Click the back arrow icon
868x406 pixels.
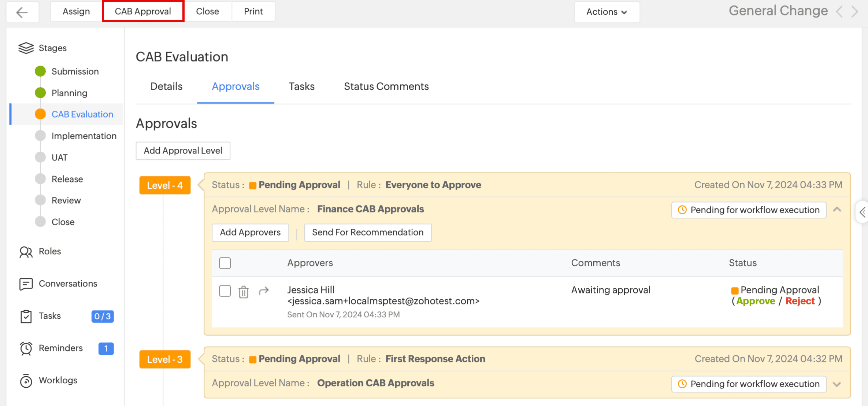point(22,12)
